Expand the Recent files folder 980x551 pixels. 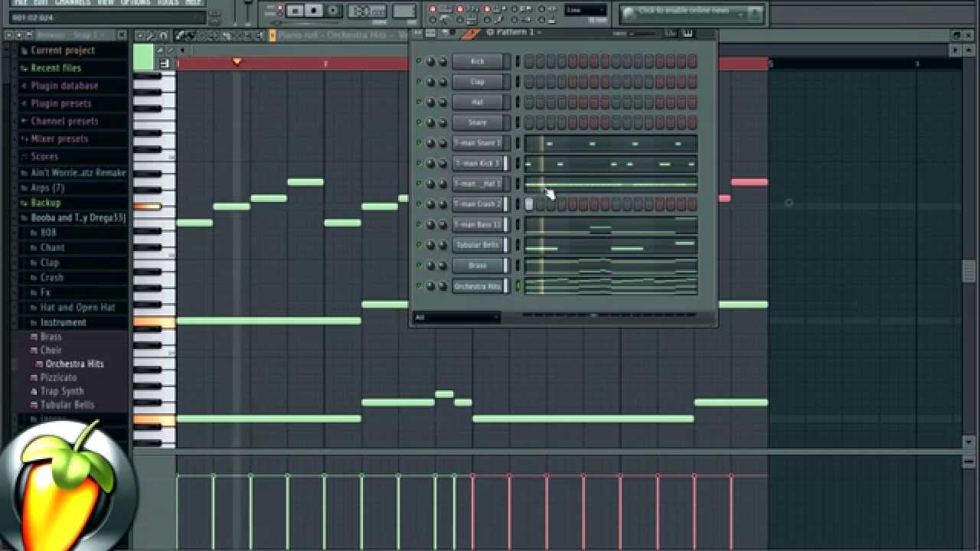[x=56, y=68]
